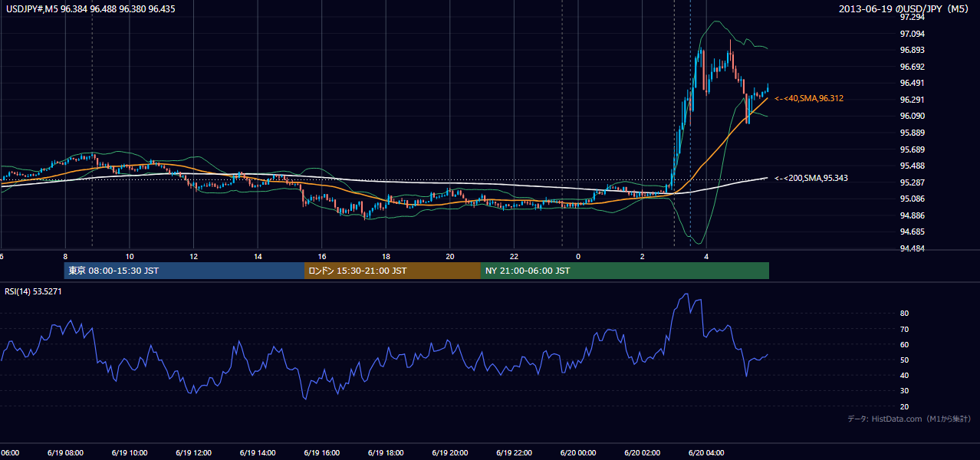Click the 6/19 10:00 time axis label

click(x=130, y=453)
